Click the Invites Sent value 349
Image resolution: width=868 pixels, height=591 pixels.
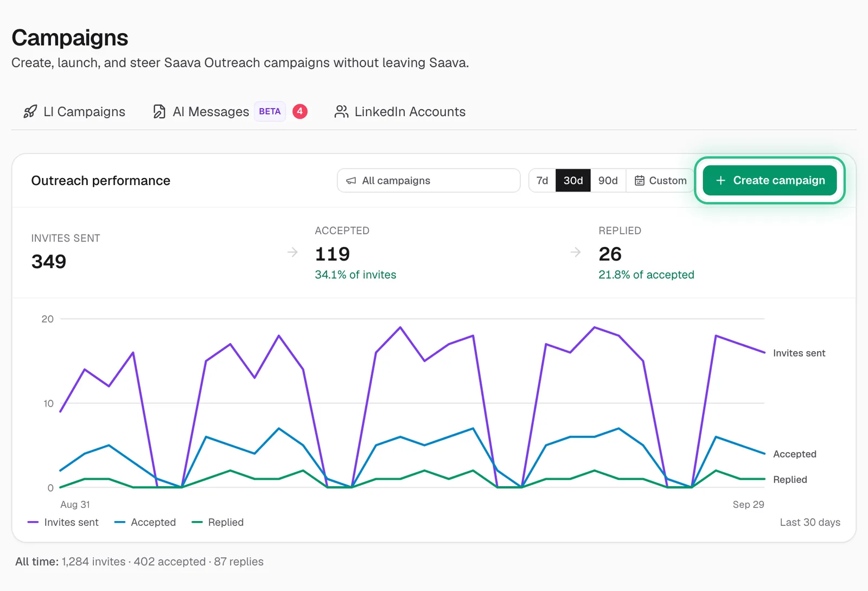[x=49, y=262]
